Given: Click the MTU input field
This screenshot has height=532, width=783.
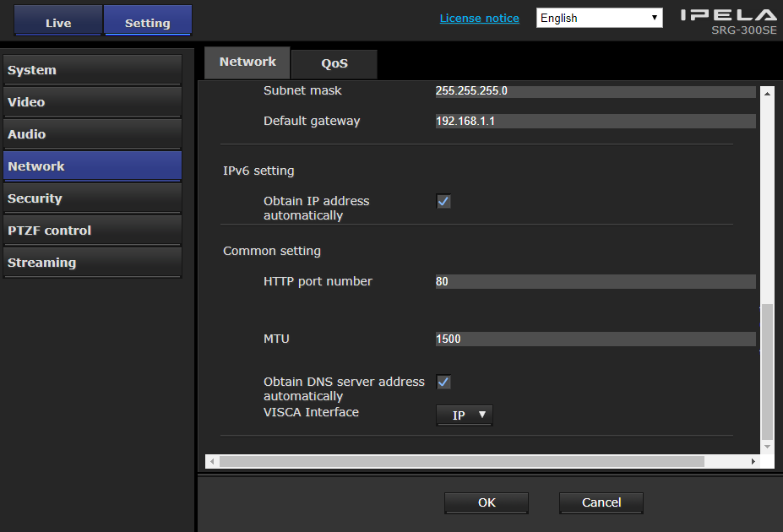Looking at the screenshot, I should point(595,339).
